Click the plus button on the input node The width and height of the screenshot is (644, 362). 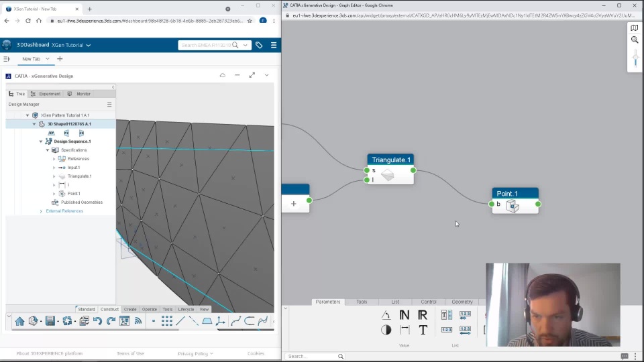pos(294,204)
